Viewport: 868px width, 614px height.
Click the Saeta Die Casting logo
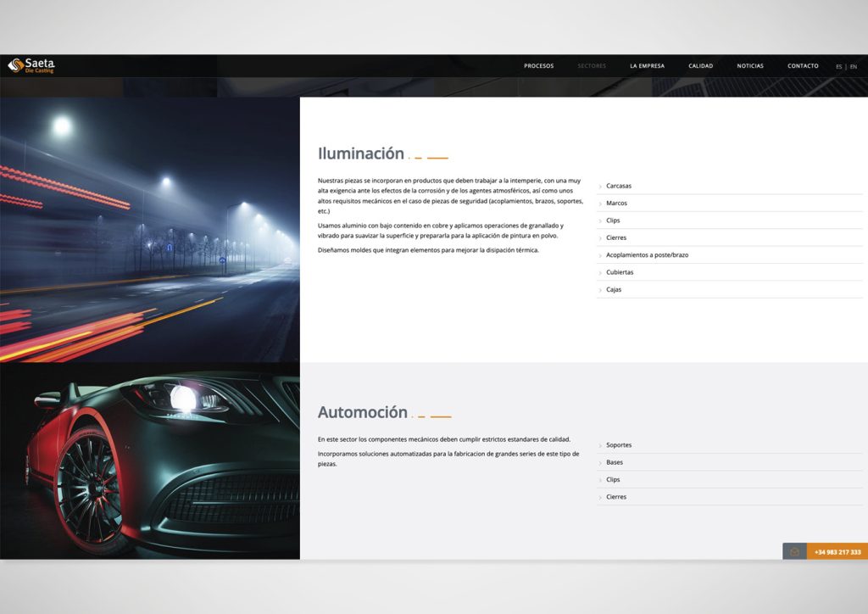point(31,65)
